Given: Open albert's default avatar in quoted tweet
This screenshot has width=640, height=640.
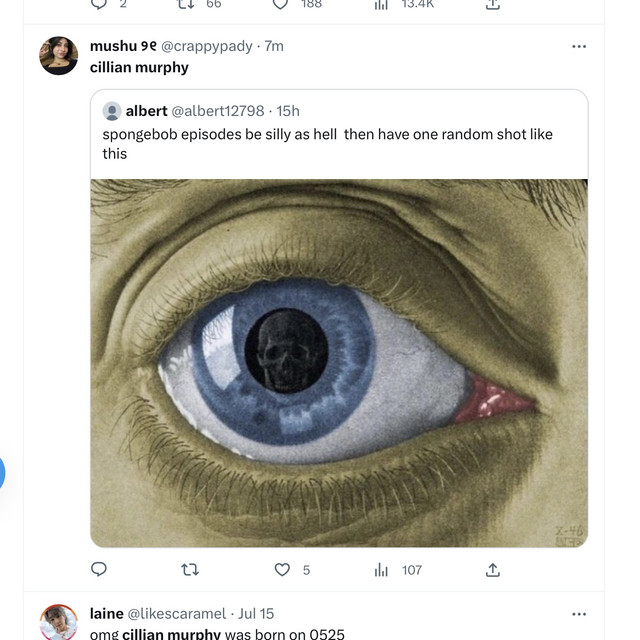Looking at the screenshot, I should pyautogui.click(x=112, y=111).
